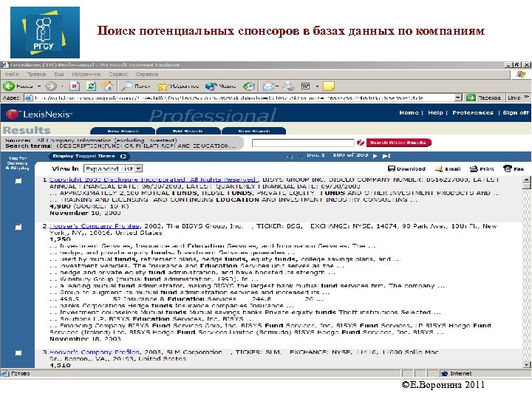Image resolution: width=532 pixels, height=399 pixels.
Task: Click the browser Forward arrow icon
Action: (x=50, y=86)
